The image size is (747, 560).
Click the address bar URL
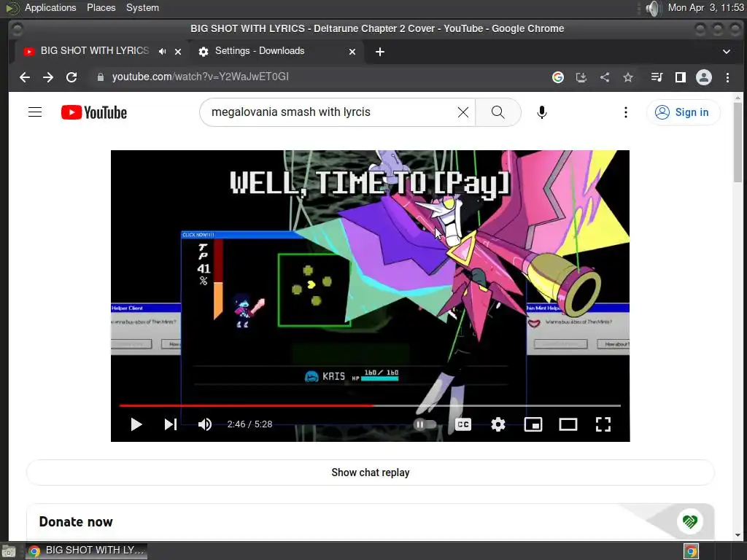coord(200,77)
